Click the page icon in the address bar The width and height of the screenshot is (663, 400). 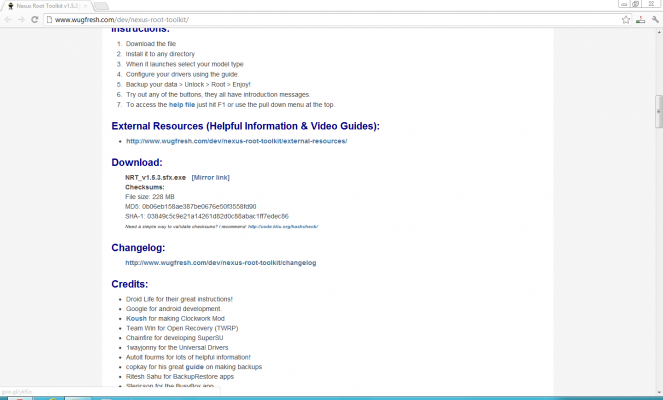pos(49,19)
